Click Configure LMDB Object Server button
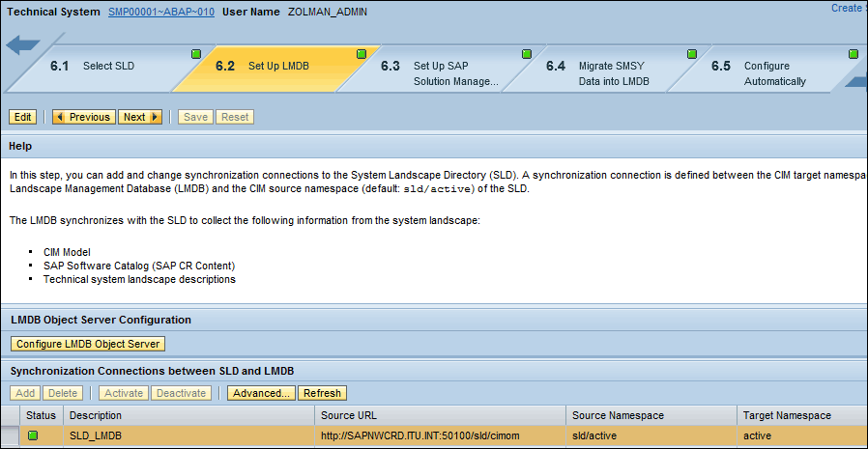The height and width of the screenshot is (449, 868). (88, 344)
